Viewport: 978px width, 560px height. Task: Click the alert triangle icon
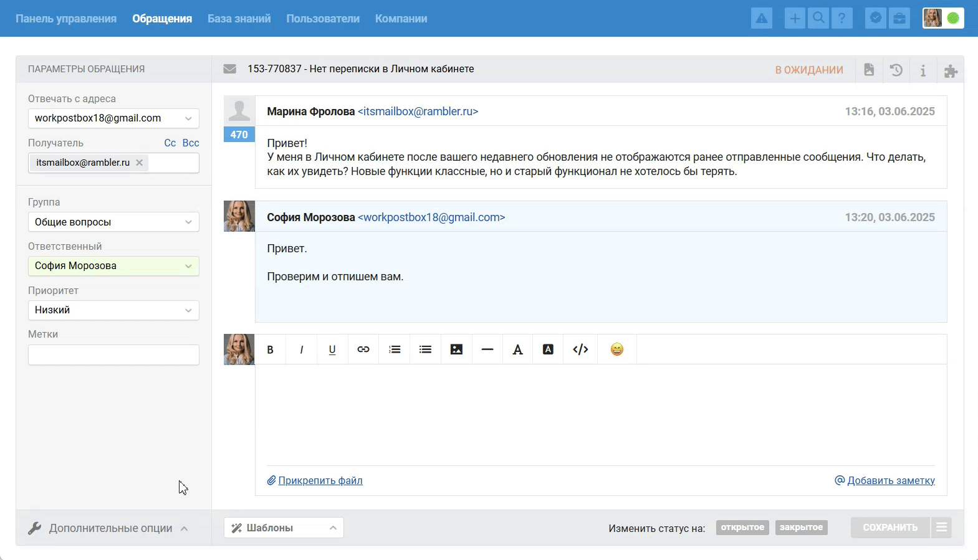pos(762,19)
